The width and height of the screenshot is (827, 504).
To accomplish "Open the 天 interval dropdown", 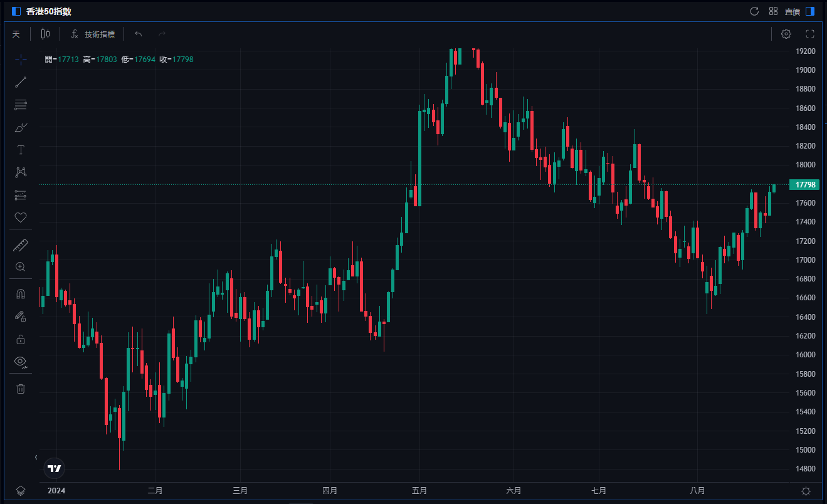I will click(16, 34).
